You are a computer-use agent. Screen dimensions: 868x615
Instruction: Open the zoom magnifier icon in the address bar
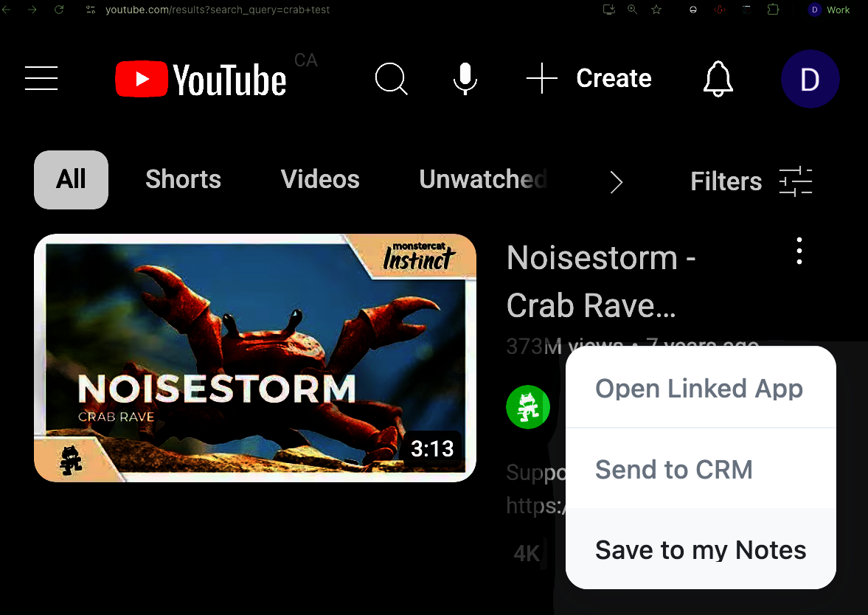[632, 10]
